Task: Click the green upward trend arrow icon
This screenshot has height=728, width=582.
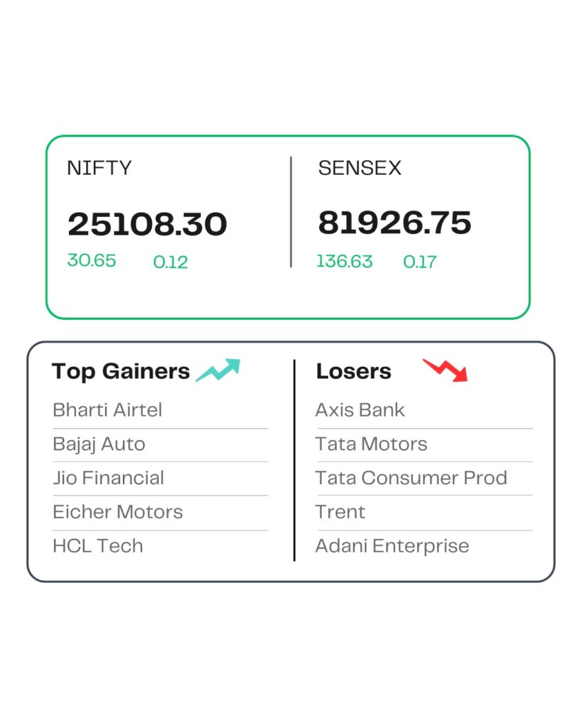Action: pyautogui.click(x=218, y=370)
